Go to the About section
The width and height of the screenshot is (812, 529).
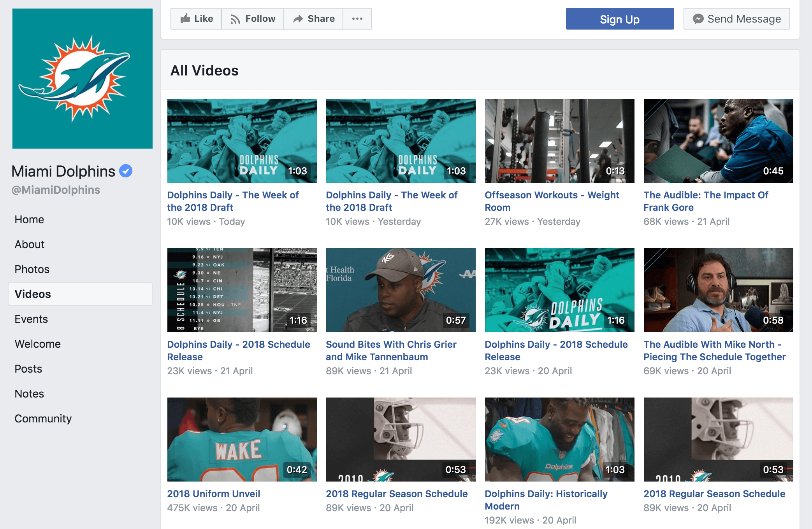[30, 244]
